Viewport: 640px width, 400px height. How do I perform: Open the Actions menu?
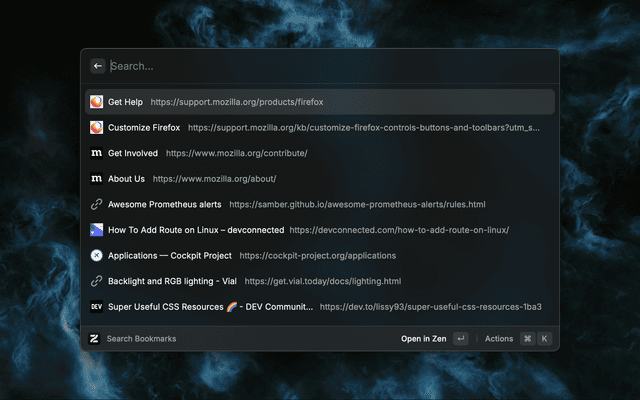click(499, 339)
